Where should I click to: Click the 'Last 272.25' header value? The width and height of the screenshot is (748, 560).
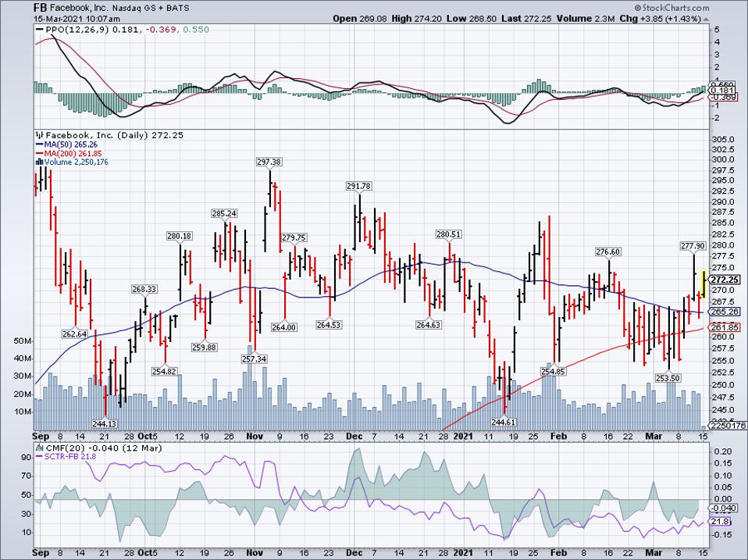527,19
